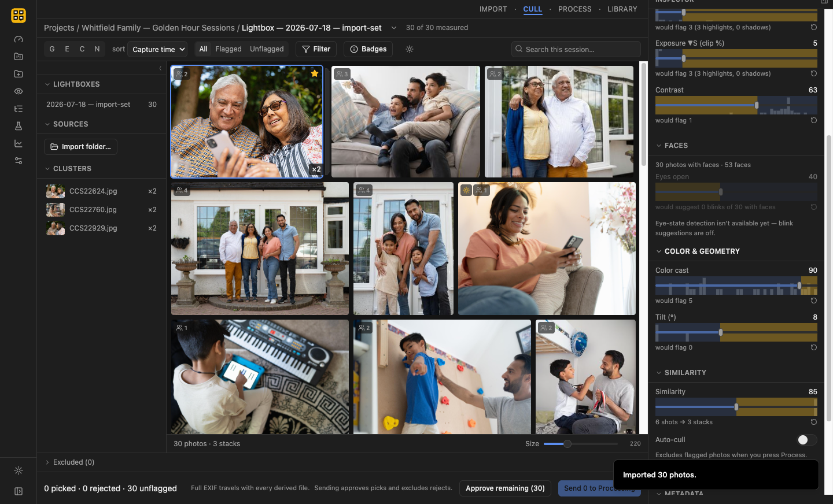Switch theme with bottom-left sun icon
This screenshot has height=504, width=833.
tap(19, 470)
